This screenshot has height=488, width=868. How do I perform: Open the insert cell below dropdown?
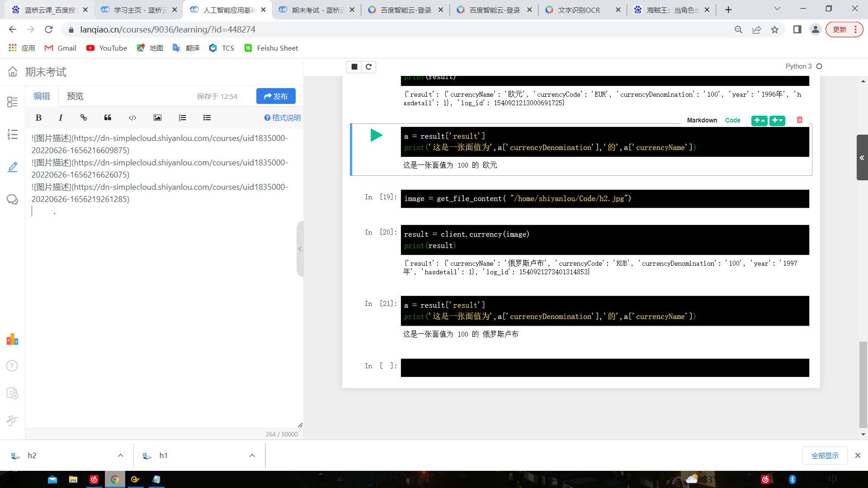(x=777, y=120)
